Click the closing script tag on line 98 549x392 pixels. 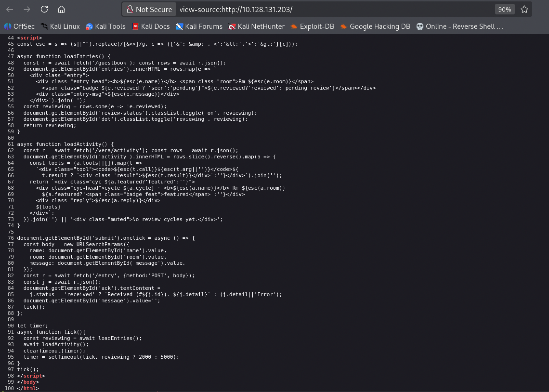click(31, 376)
